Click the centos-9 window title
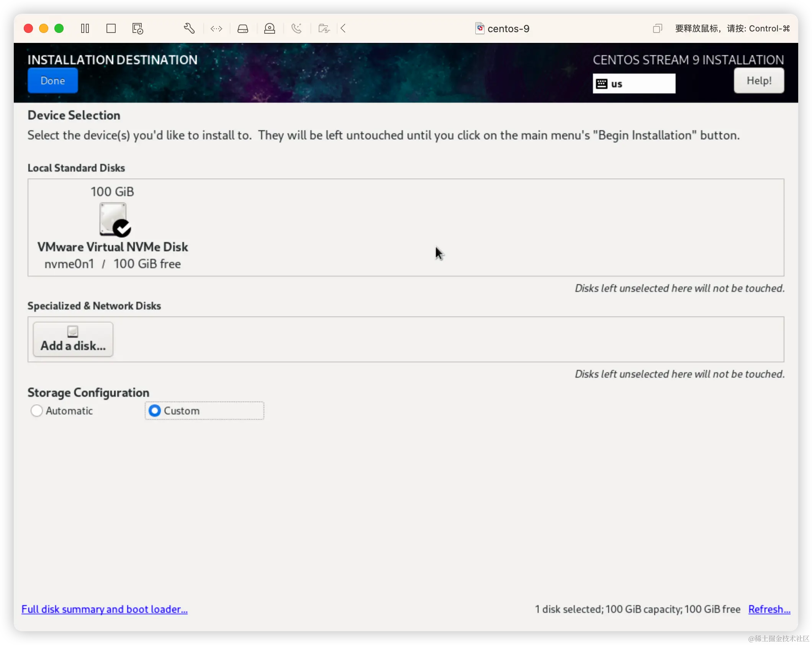812x645 pixels. (x=509, y=28)
